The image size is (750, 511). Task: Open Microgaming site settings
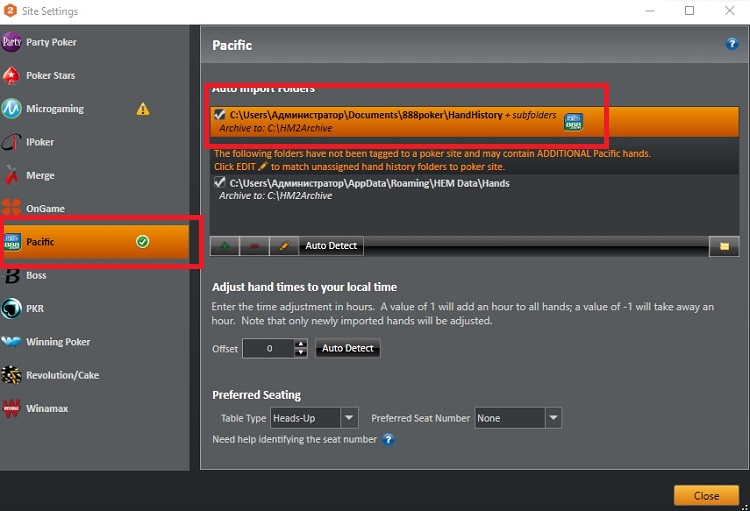click(x=95, y=109)
